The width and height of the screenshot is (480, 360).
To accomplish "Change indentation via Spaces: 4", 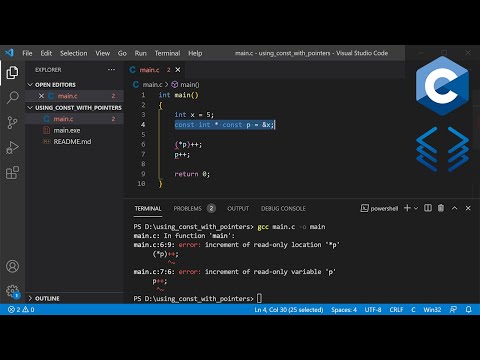I will (x=344, y=310).
